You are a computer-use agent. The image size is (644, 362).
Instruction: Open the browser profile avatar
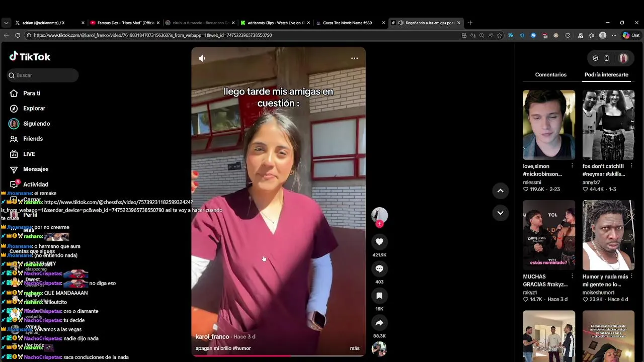click(x=603, y=35)
